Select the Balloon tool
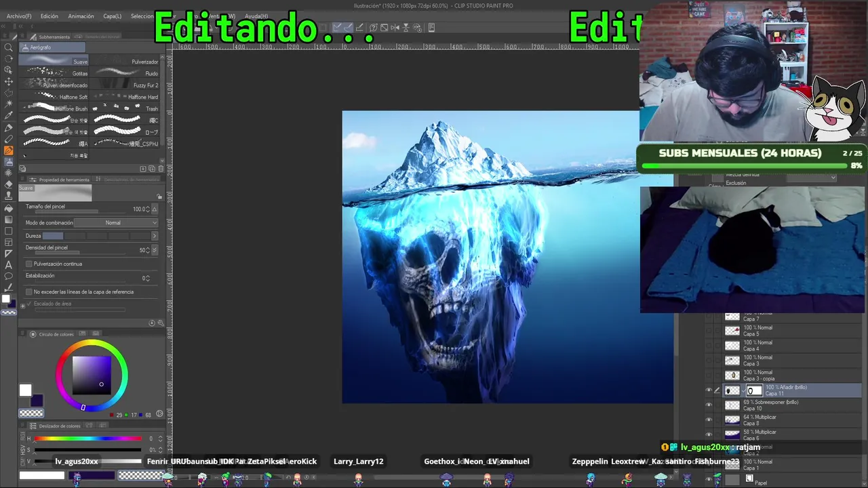 (x=9, y=277)
